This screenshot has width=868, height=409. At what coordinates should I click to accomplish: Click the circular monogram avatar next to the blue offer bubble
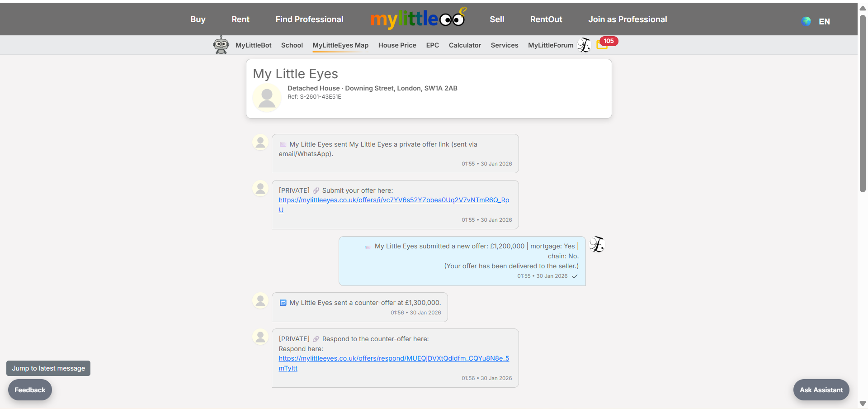point(597,245)
